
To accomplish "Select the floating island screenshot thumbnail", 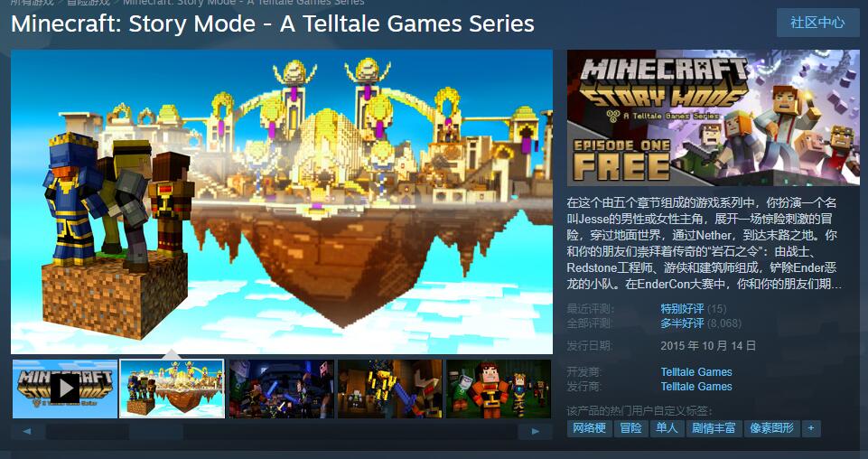I will (173, 389).
